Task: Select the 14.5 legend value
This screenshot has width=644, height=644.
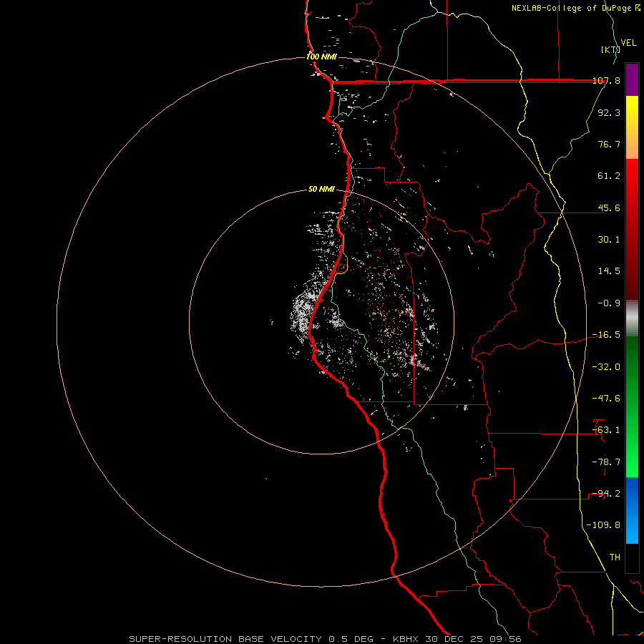Action: [x=609, y=271]
